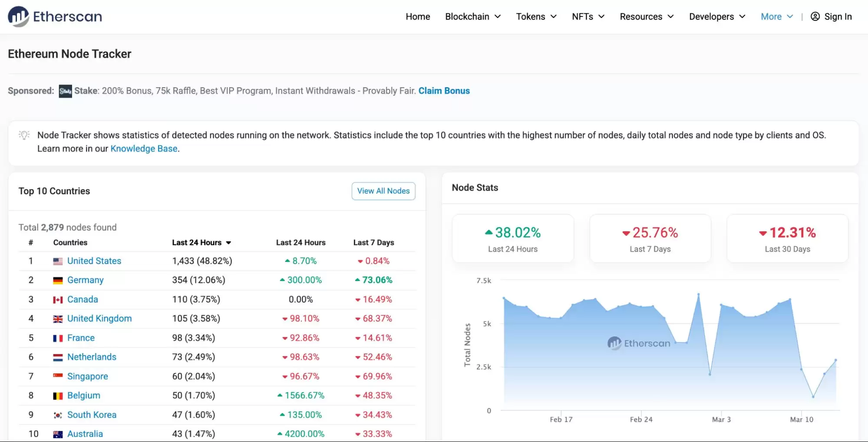Click the Germany flag icon

pos(58,281)
